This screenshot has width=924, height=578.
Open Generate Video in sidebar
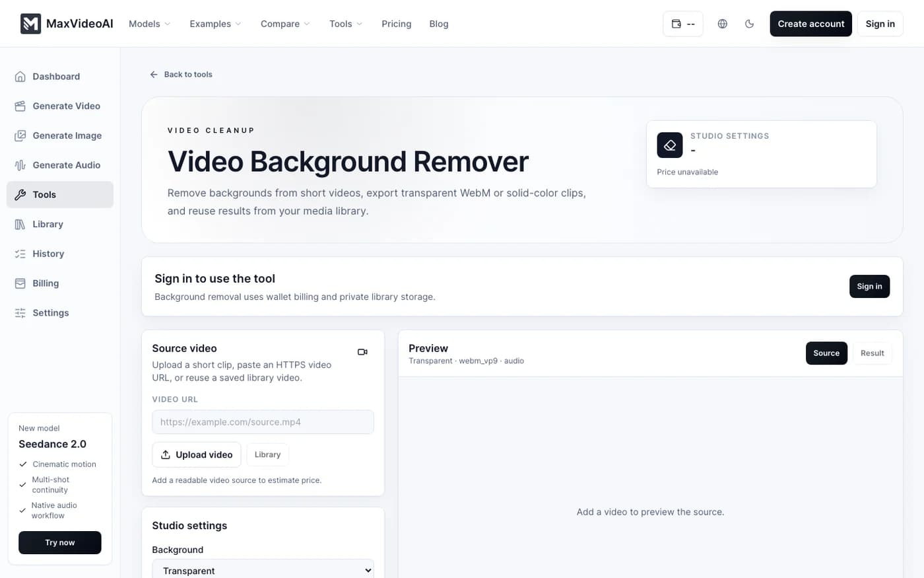click(x=60, y=106)
